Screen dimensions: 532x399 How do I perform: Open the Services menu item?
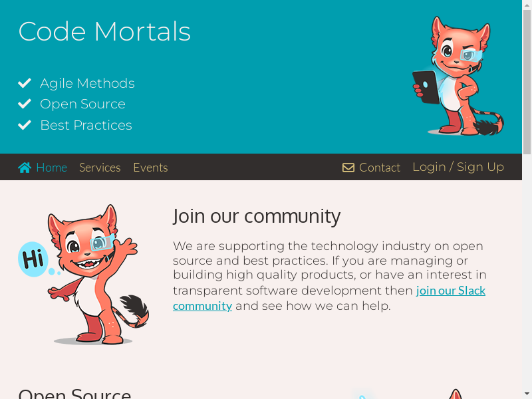click(100, 168)
